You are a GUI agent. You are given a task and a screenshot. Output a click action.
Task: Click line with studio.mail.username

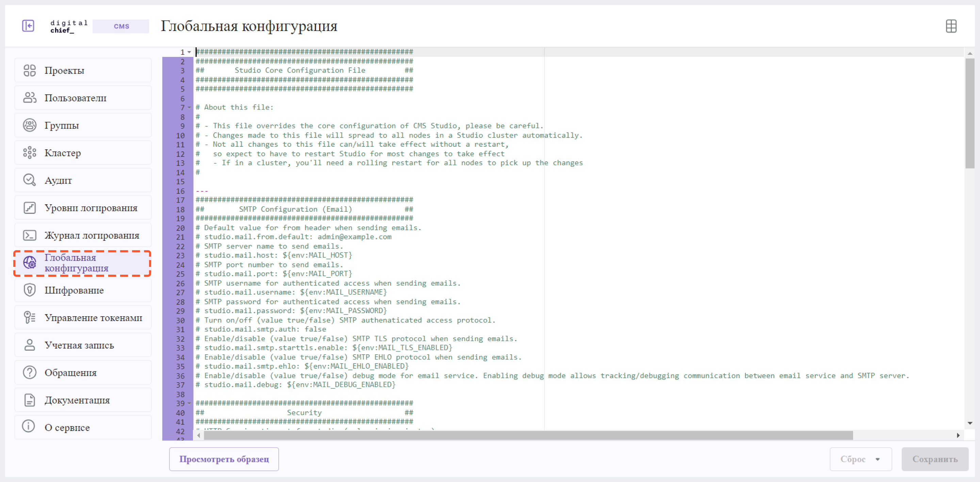[291, 292]
